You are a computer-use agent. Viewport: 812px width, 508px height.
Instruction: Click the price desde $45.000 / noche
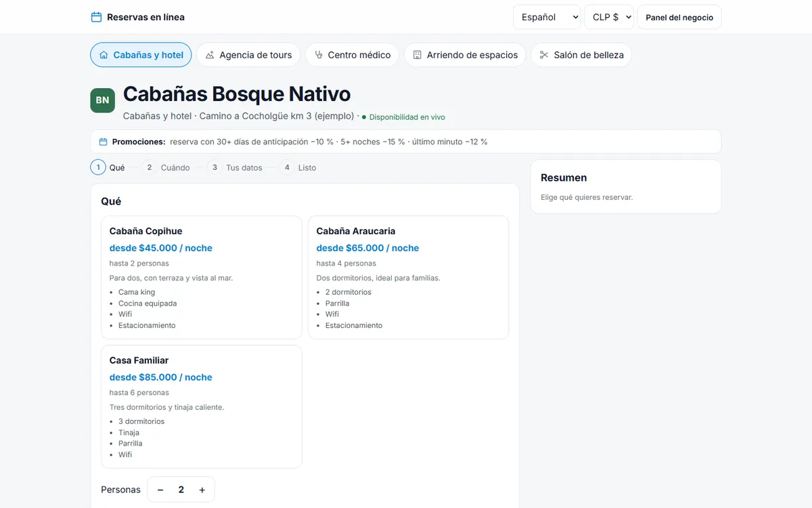161,248
